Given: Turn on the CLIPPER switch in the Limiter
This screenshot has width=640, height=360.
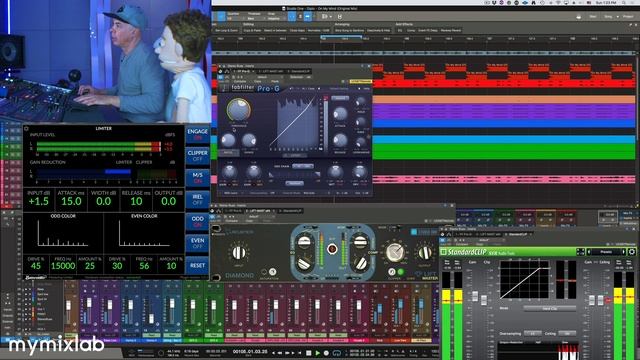Looking at the screenshot, I should coord(198,156).
